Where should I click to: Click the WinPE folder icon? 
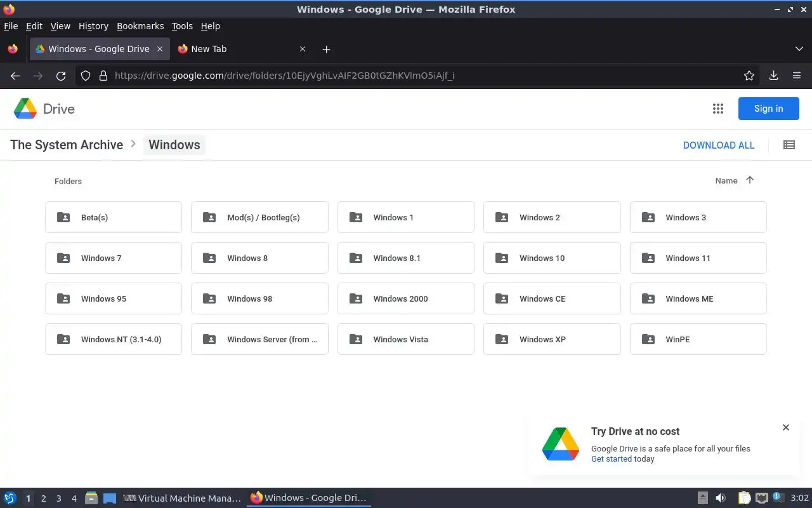tap(648, 339)
